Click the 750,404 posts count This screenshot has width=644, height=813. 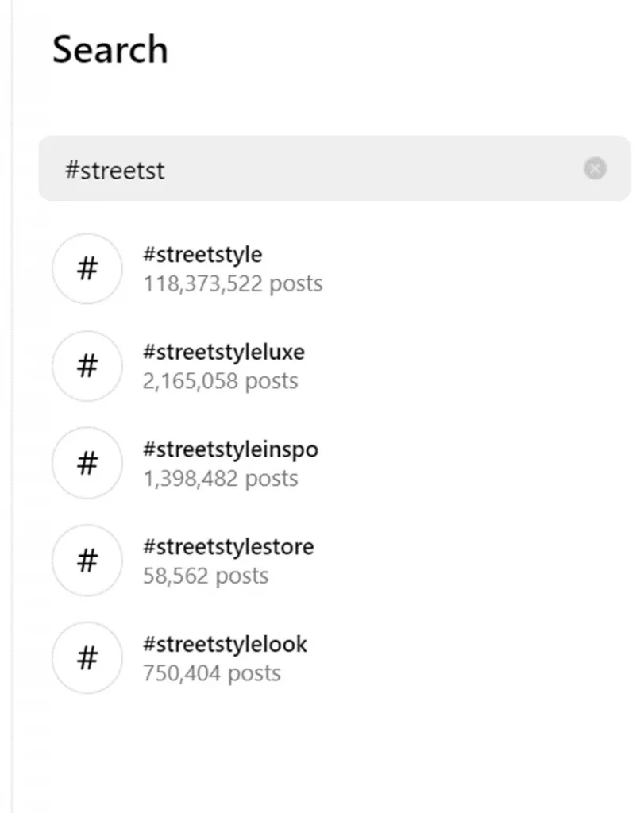(211, 673)
